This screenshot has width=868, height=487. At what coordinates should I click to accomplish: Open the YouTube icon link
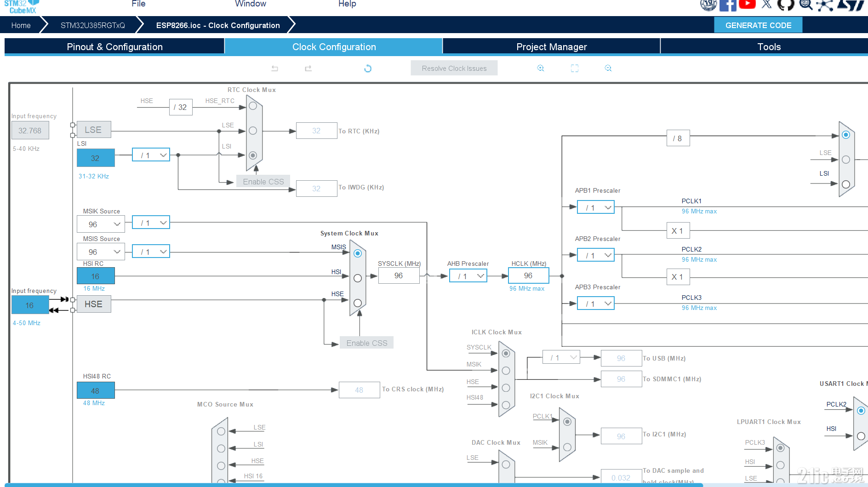pyautogui.click(x=747, y=4)
